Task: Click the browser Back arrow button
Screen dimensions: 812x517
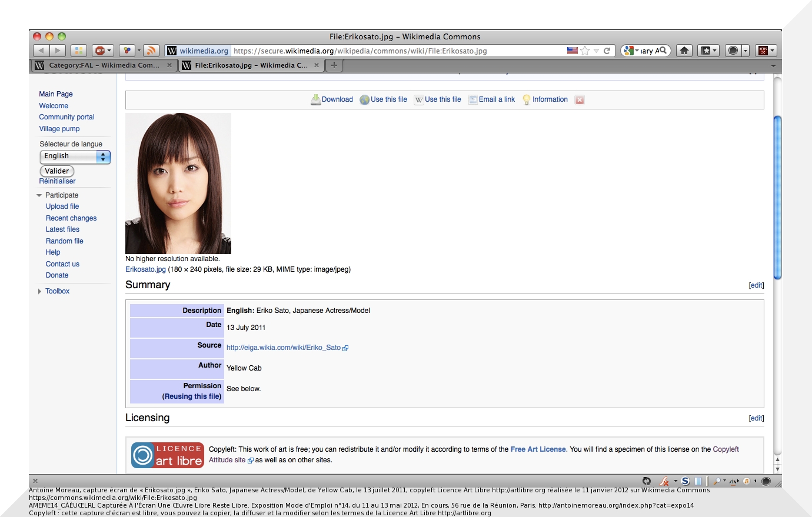Action: click(41, 51)
